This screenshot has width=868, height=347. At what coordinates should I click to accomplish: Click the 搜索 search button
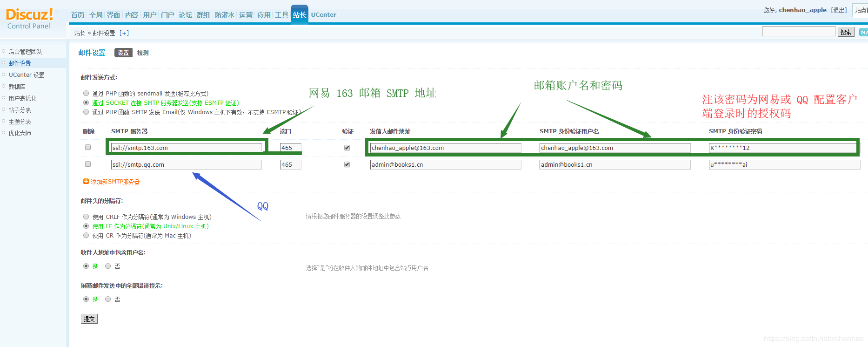[x=846, y=32]
